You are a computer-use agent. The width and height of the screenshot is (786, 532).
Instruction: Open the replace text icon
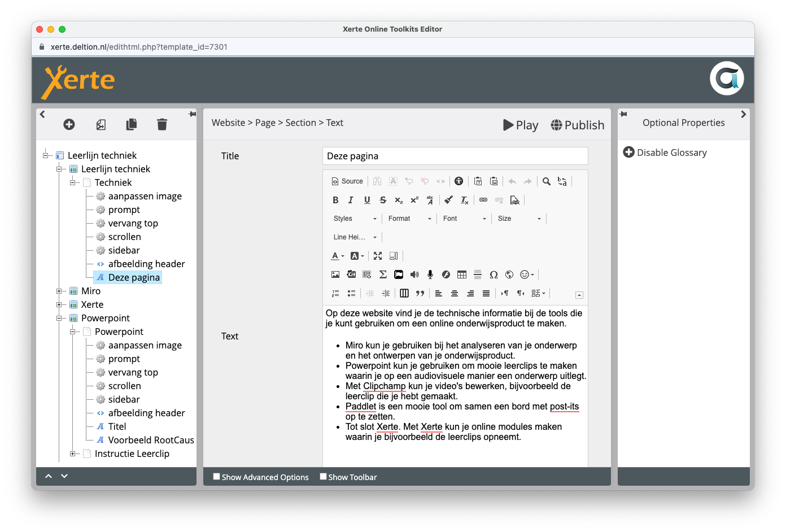pos(562,181)
